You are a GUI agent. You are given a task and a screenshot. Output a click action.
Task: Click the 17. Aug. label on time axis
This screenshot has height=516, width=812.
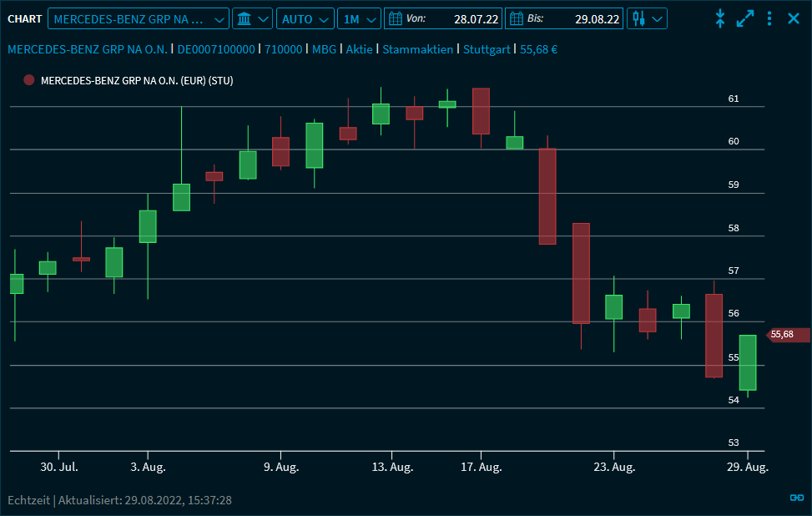click(x=480, y=468)
